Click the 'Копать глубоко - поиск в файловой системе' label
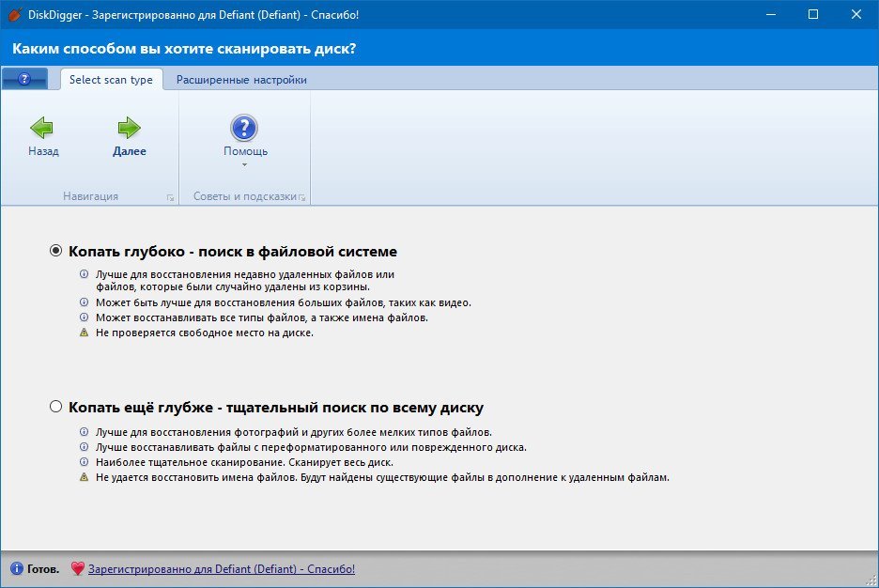Image resolution: width=879 pixels, height=588 pixels. (233, 252)
